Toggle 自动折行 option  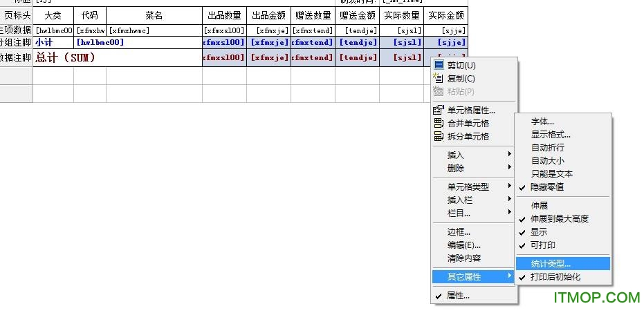click(563, 148)
